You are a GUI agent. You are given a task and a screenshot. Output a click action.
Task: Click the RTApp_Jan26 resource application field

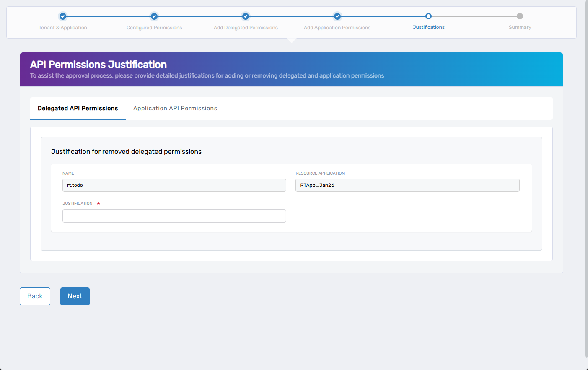[x=407, y=185]
